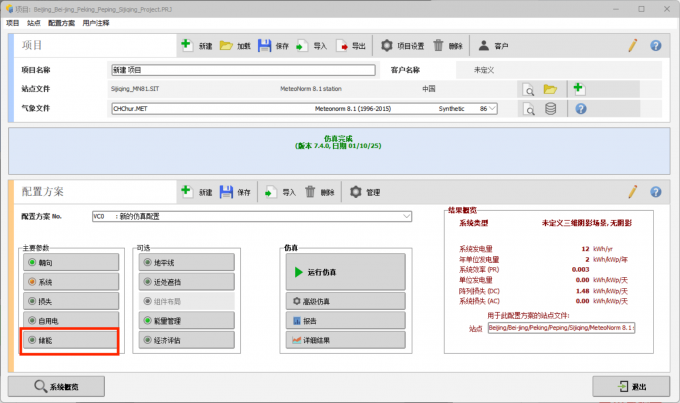Open the 损失 losses parameter
Viewport: 680px width, 403px height.
[71, 301]
